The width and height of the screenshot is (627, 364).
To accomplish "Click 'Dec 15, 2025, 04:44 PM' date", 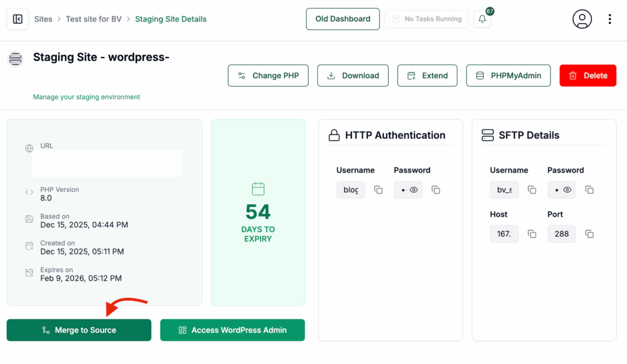I will (84, 225).
